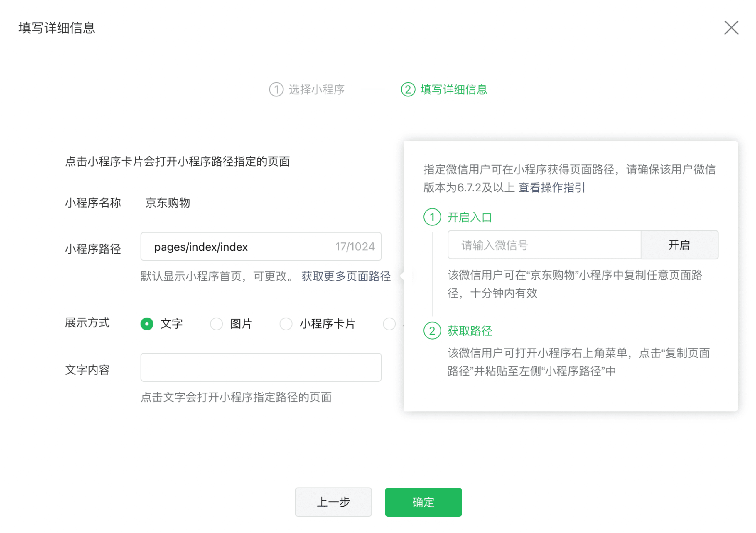Select the 图片 display radio button
756x533 pixels.
[x=216, y=324]
